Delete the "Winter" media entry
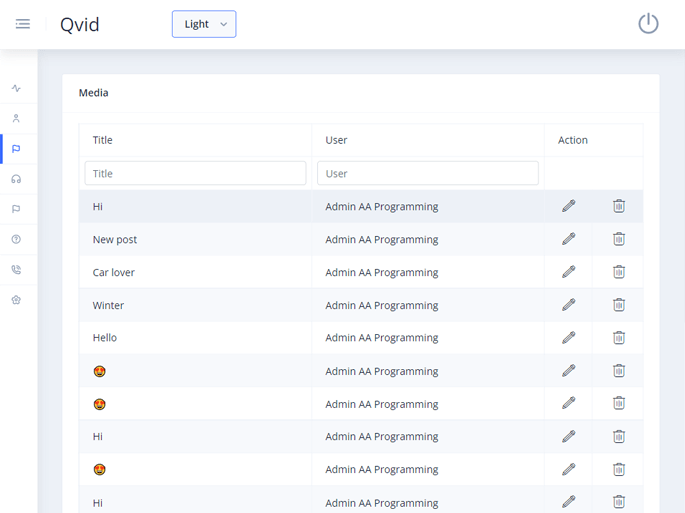Viewport: 685px width, 513px height. point(619,305)
